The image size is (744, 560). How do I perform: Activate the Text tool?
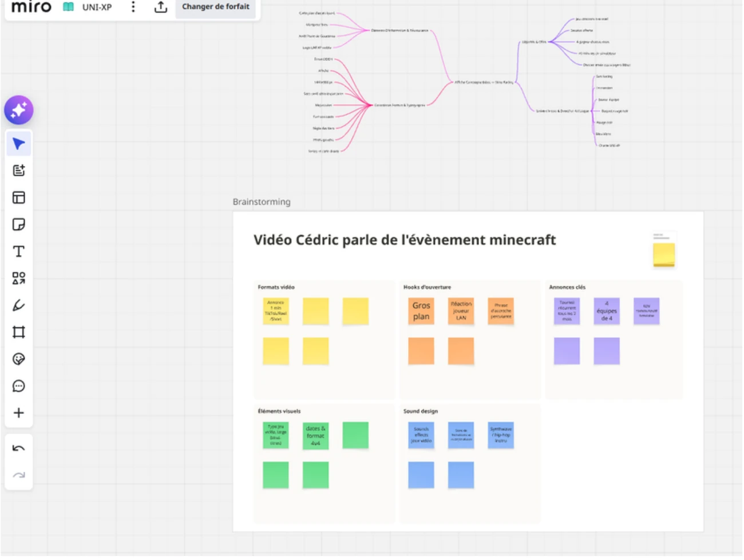point(19,251)
